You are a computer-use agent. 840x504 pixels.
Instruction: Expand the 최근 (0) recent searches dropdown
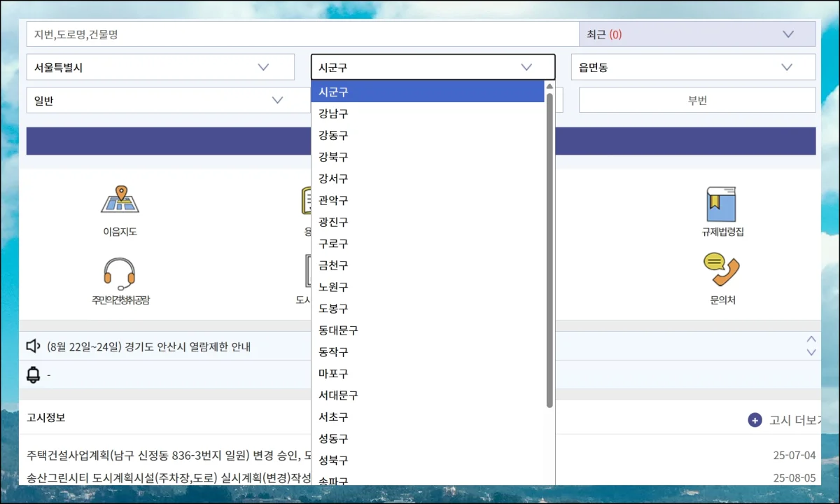[697, 34]
